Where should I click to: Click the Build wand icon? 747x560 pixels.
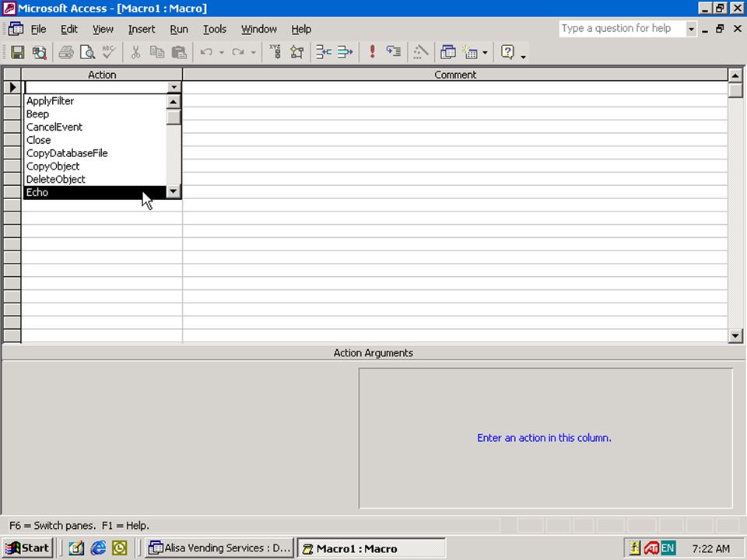pyautogui.click(x=421, y=52)
